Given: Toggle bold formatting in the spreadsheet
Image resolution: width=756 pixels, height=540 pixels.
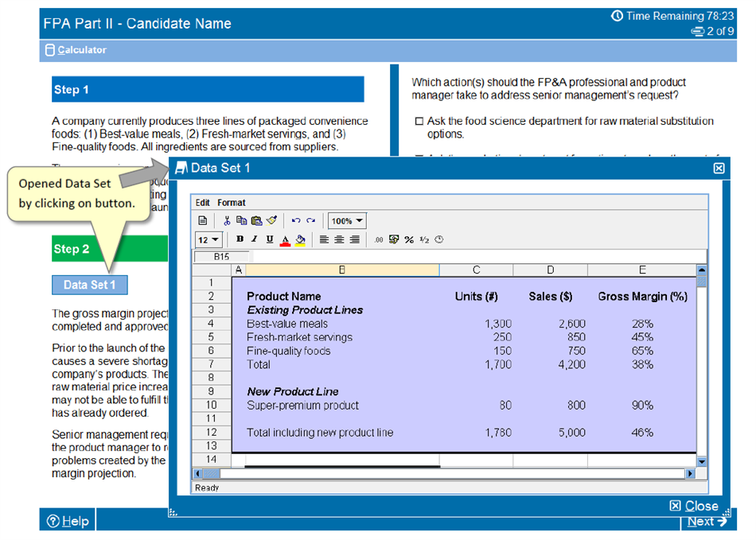Looking at the screenshot, I should [240, 239].
